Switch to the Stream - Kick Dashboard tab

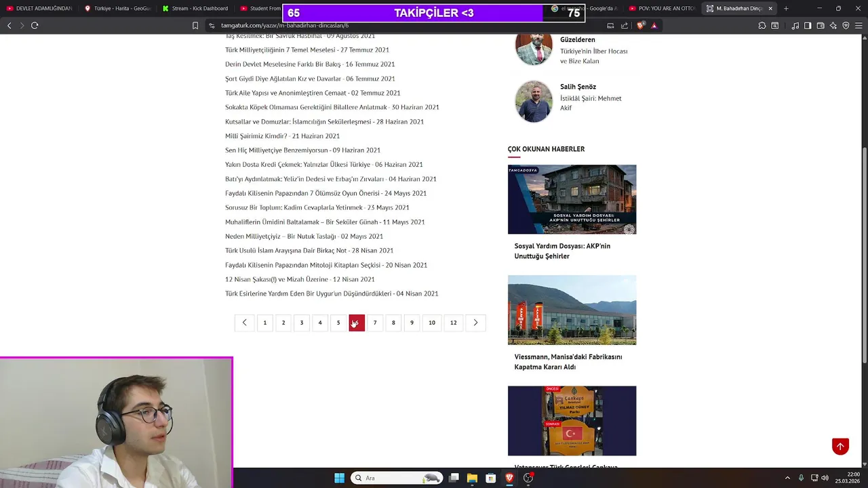[x=195, y=8]
